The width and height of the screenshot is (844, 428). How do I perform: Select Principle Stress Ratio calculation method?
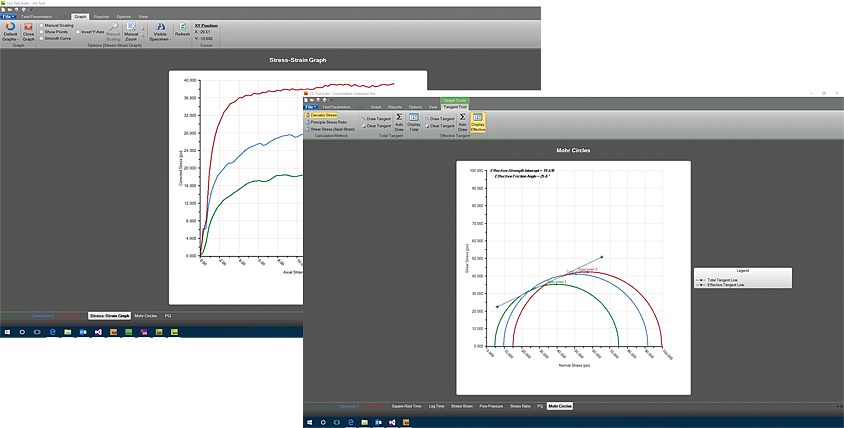(327, 122)
